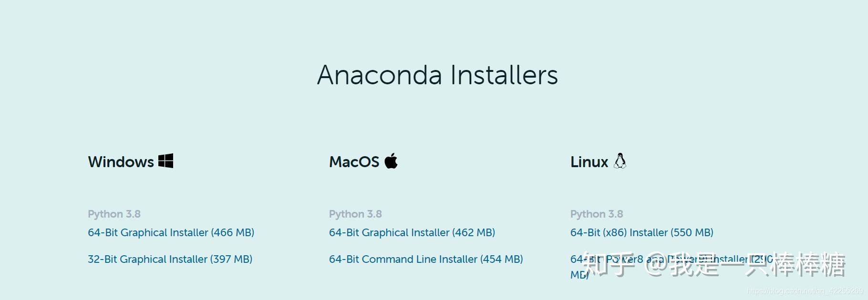868x300 pixels.
Task: Click the Linux 64-Bit (x86) Installer (550 MB)
Action: coord(641,233)
